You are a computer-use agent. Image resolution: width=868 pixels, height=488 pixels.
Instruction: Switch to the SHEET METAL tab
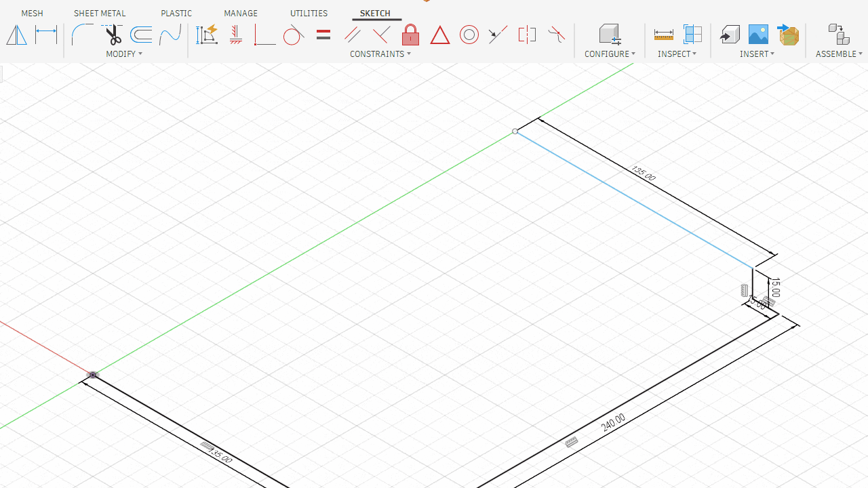pyautogui.click(x=100, y=13)
